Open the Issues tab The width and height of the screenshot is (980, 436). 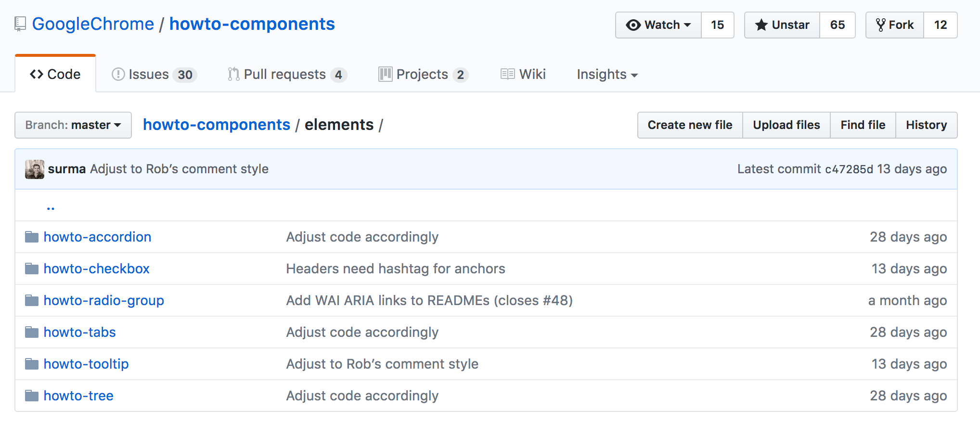(154, 75)
